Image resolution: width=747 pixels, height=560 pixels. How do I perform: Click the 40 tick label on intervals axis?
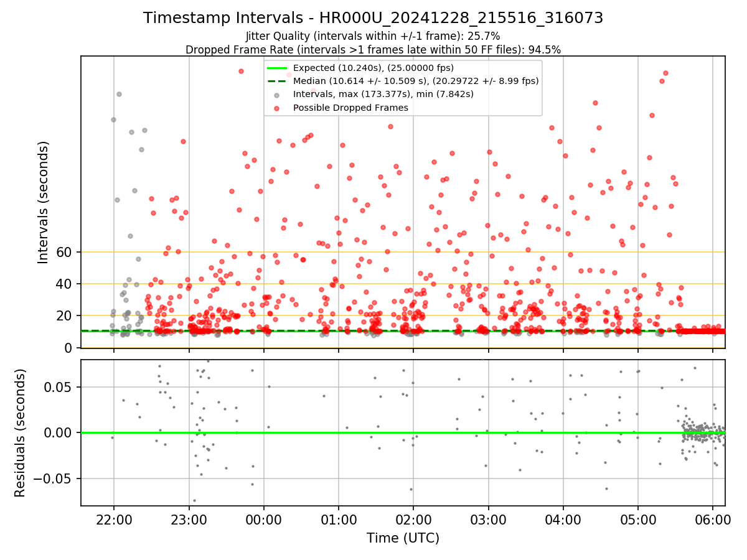pyautogui.click(x=64, y=284)
